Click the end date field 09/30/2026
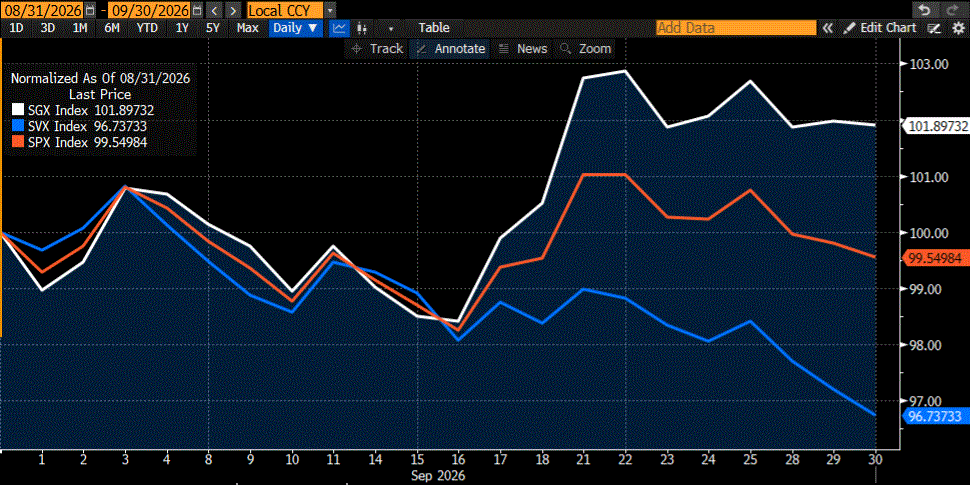The height and width of the screenshot is (485, 970). (x=149, y=10)
